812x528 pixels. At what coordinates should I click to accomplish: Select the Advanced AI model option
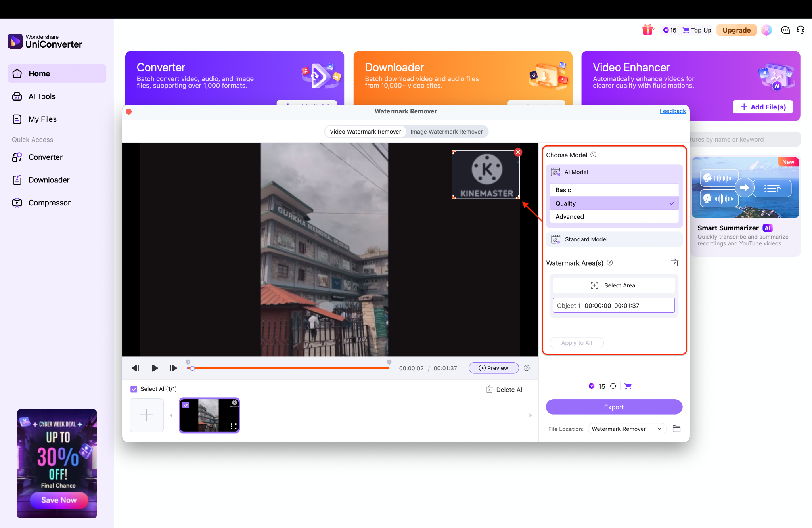614,216
